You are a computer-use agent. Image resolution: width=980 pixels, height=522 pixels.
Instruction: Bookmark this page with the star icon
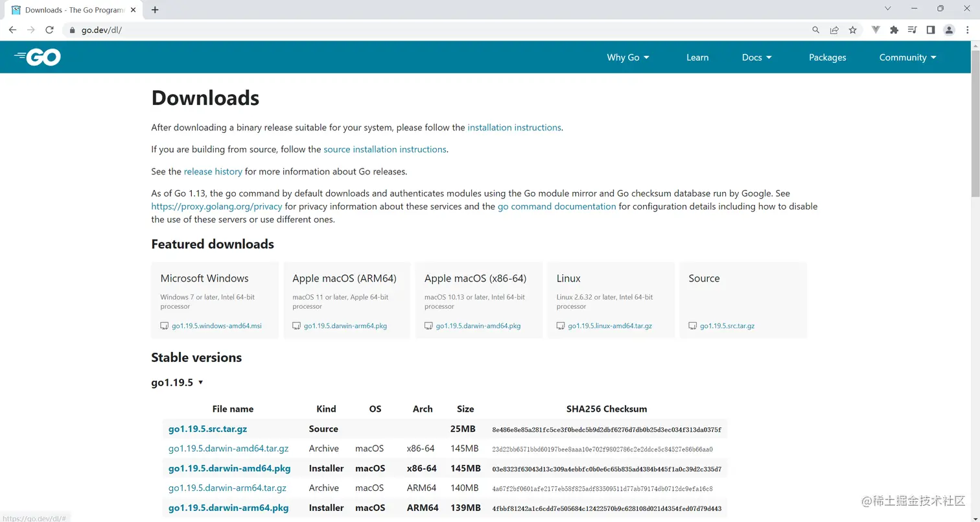click(852, 30)
